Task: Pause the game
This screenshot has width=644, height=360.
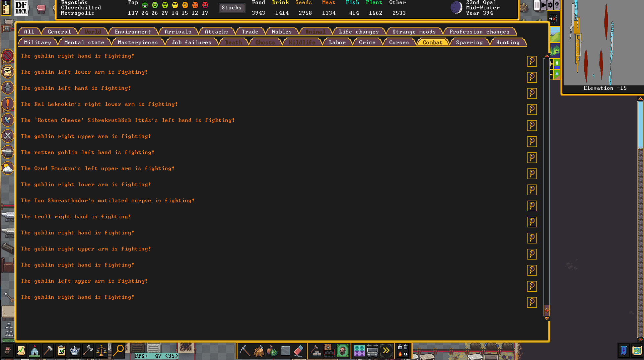Action: point(537,5)
